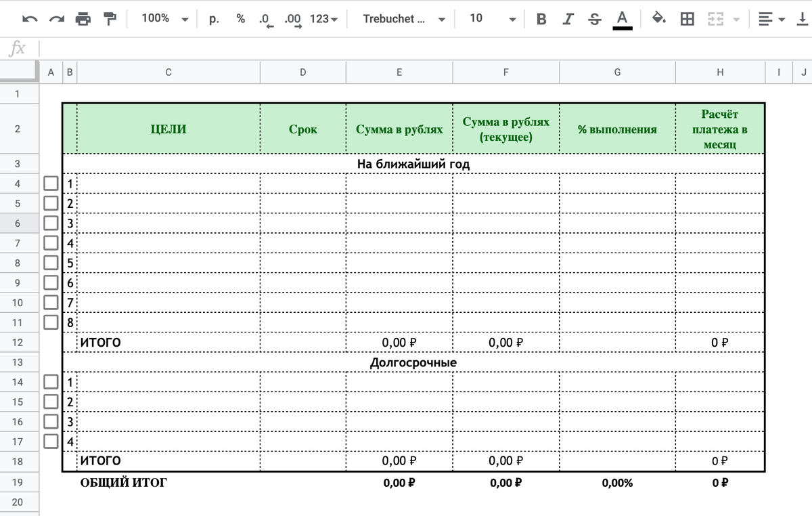This screenshot has width=812, height=516.
Task: Click the 'ИТОГО' cell in row 18
Action: pos(168,461)
